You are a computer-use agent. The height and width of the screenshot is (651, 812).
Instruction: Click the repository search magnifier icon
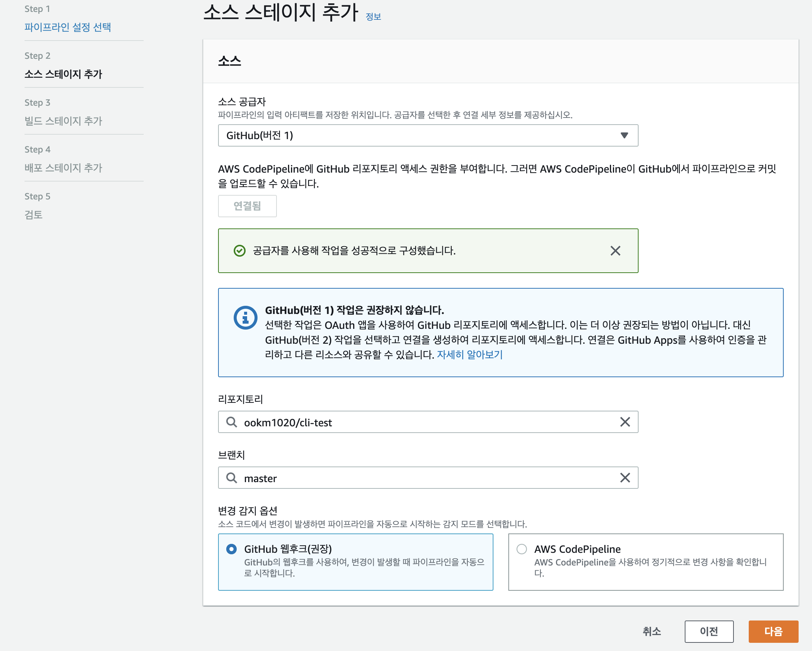pos(231,422)
